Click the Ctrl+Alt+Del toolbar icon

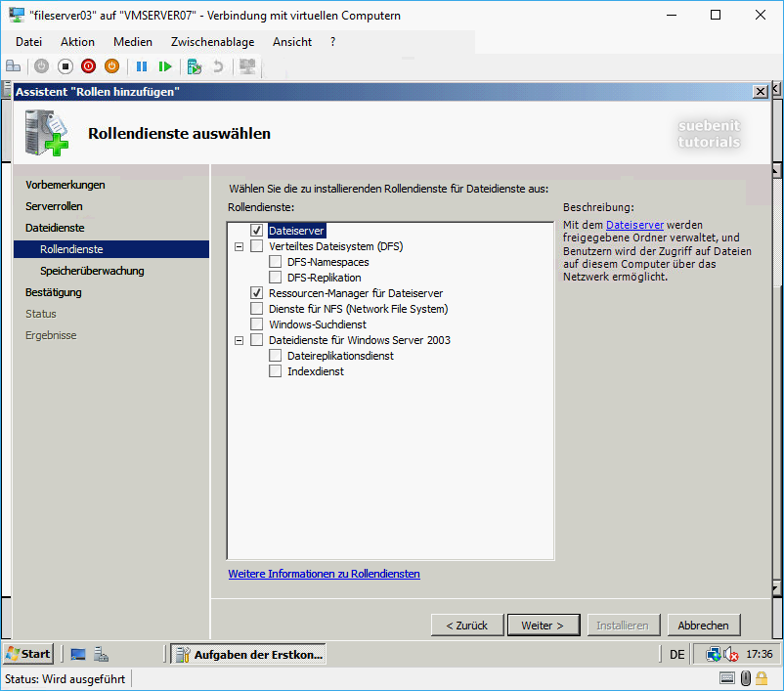(13, 66)
